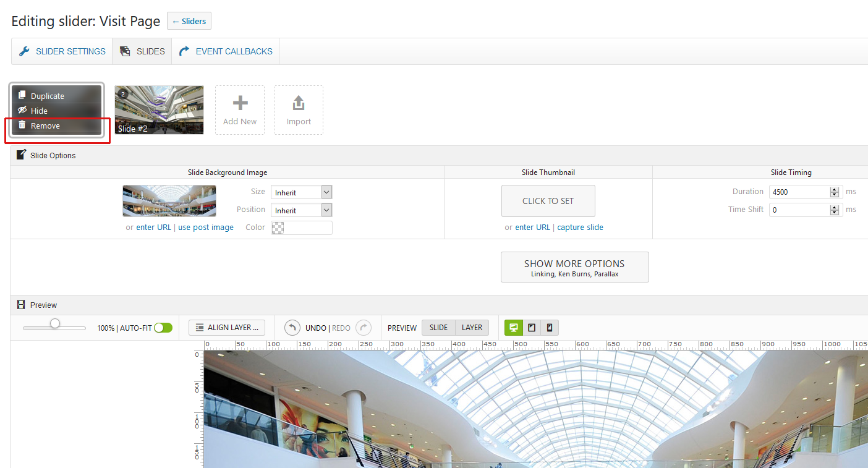Image resolution: width=868 pixels, height=468 pixels.
Task: Click the preview zoom slider handle
Action: 55,323
